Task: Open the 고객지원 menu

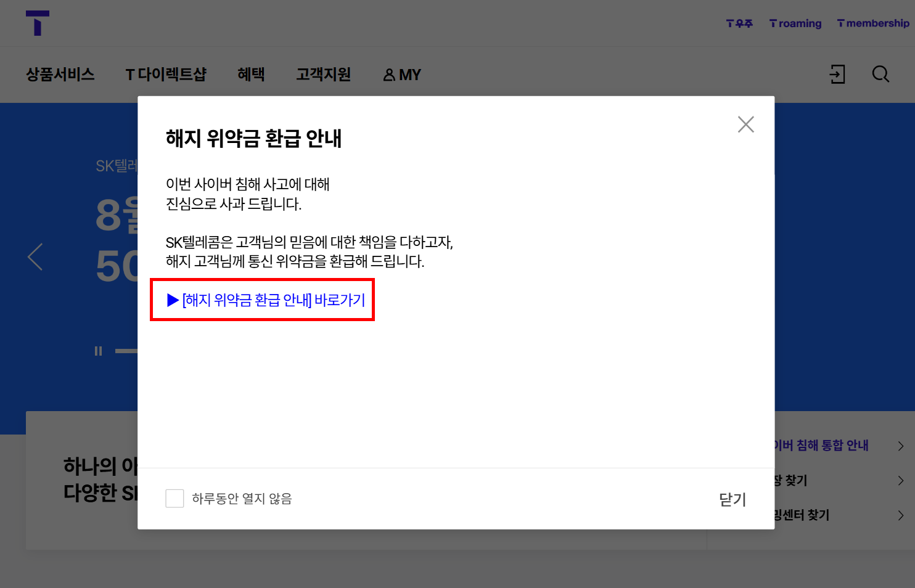Action: coord(323,75)
